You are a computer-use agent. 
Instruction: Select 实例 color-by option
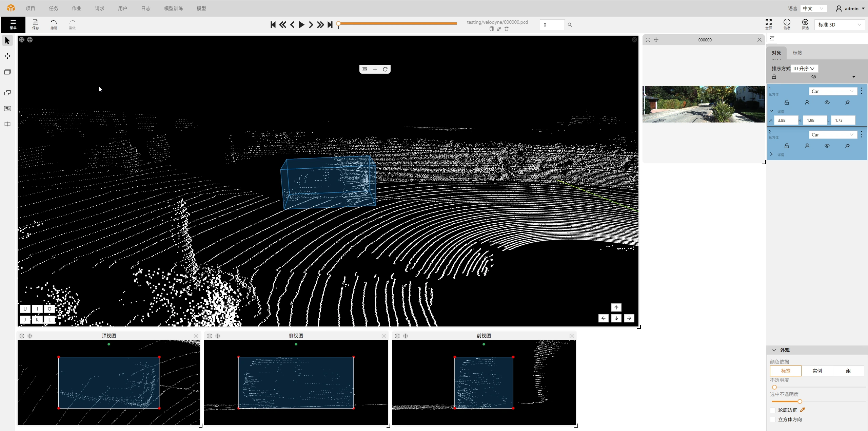[817, 371]
